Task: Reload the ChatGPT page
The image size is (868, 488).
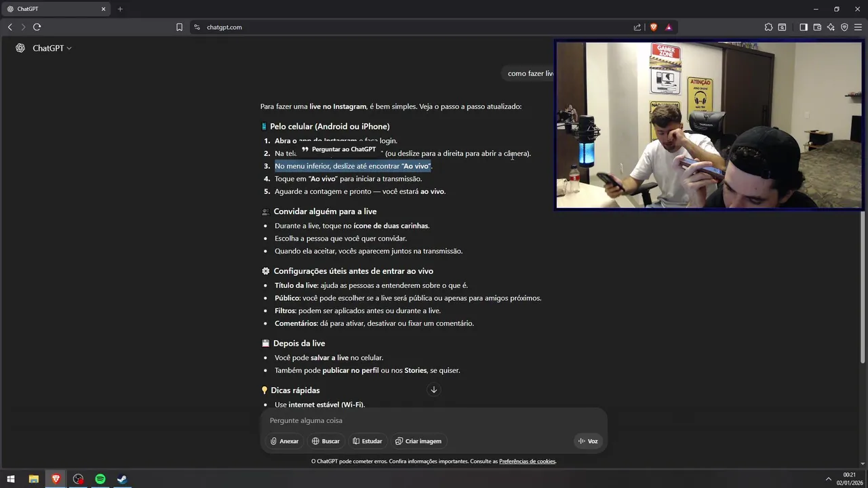Action: pos(37,27)
